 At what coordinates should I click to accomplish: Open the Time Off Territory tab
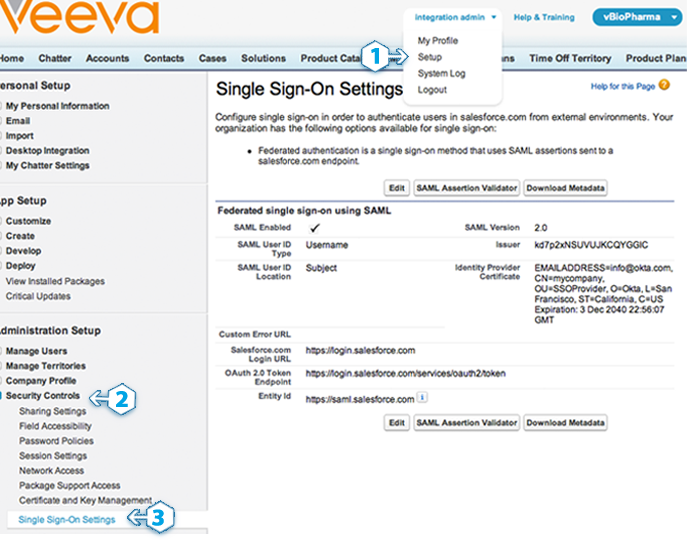click(x=570, y=59)
